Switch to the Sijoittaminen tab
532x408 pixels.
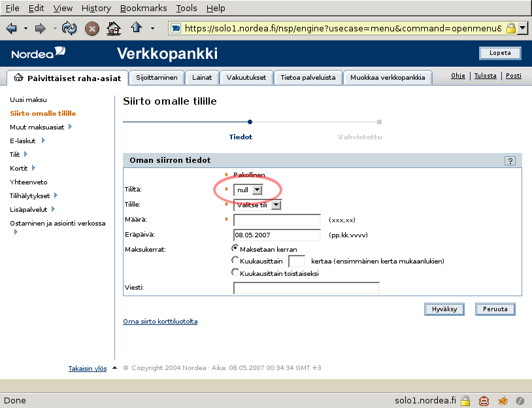coord(156,77)
